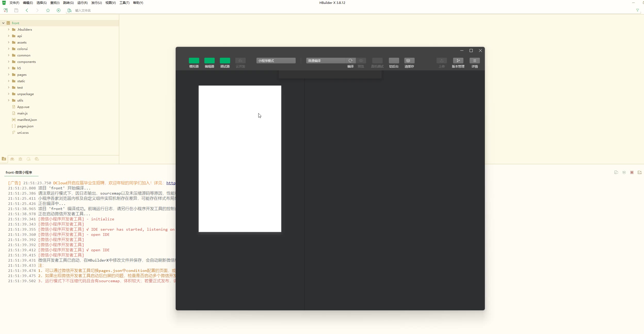Click the red stop-run icon in the console toolbar
Viewport: 644px width, 334px height.
[632, 172]
